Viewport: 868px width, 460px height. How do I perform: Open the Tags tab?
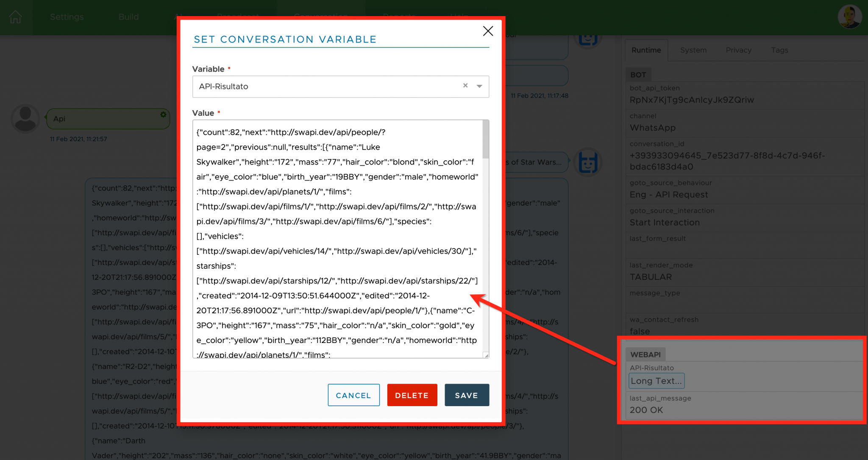[779, 50]
